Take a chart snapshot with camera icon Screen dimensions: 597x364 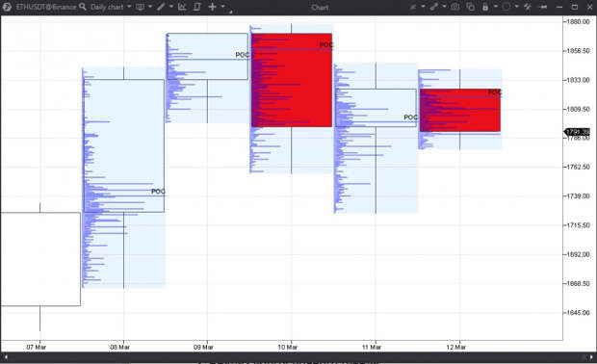(454, 7)
